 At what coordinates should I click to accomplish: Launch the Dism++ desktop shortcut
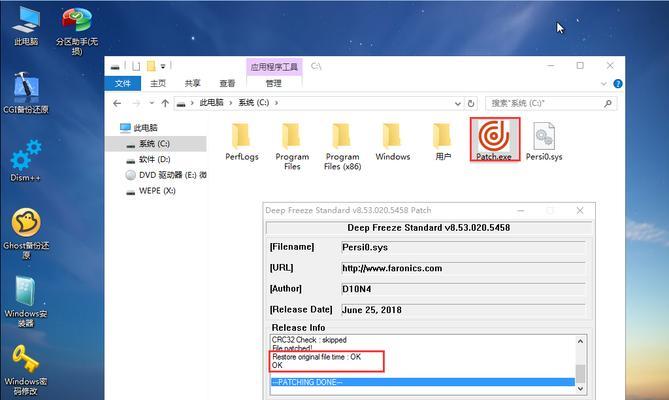[x=26, y=161]
